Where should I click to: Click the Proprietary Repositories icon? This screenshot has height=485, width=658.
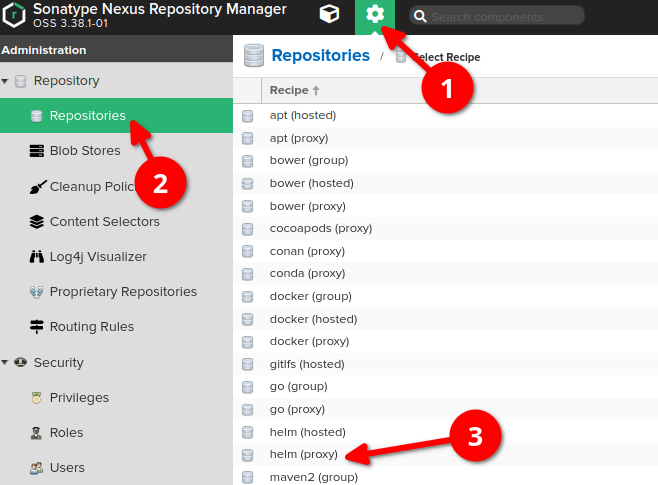(x=37, y=292)
